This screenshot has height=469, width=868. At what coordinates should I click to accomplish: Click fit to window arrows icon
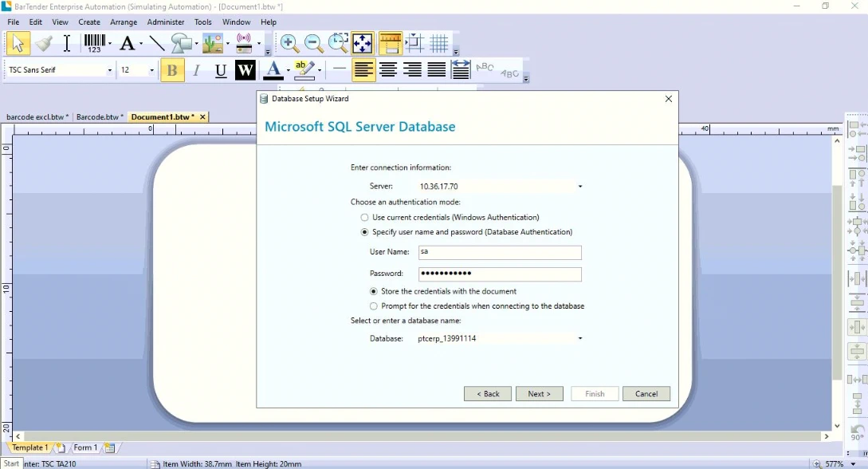point(363,43)
